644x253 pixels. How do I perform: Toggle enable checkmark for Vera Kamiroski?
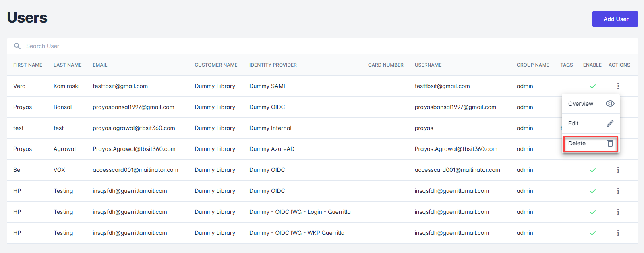592,86
